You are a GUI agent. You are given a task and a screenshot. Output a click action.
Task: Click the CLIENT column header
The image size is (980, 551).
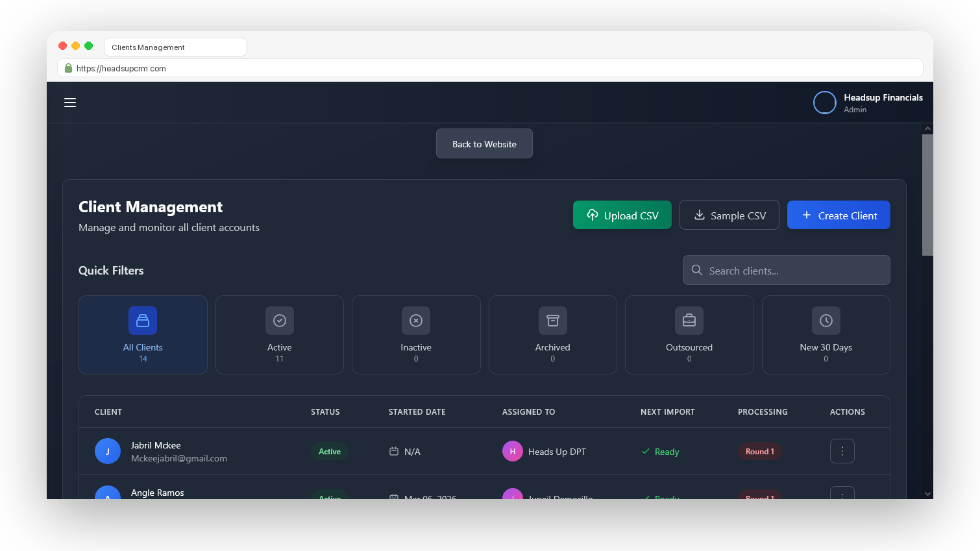108,411
